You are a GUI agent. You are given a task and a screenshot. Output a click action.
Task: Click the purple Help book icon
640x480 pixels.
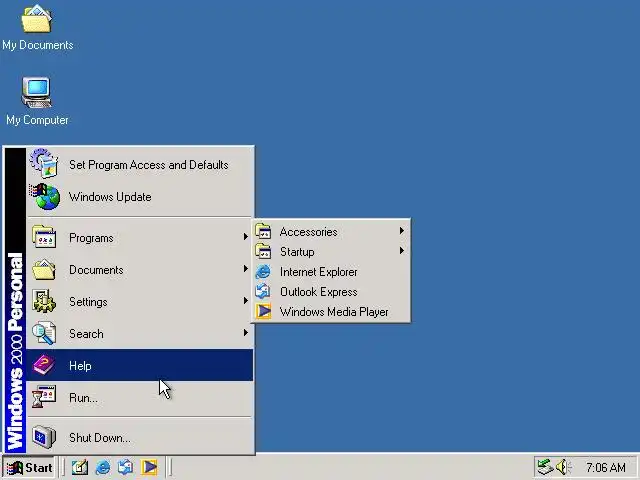point(44,365)
